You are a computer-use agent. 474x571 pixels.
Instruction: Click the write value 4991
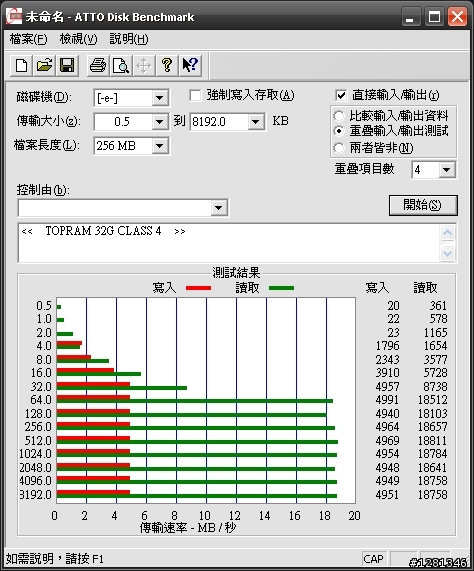point(388,400)
